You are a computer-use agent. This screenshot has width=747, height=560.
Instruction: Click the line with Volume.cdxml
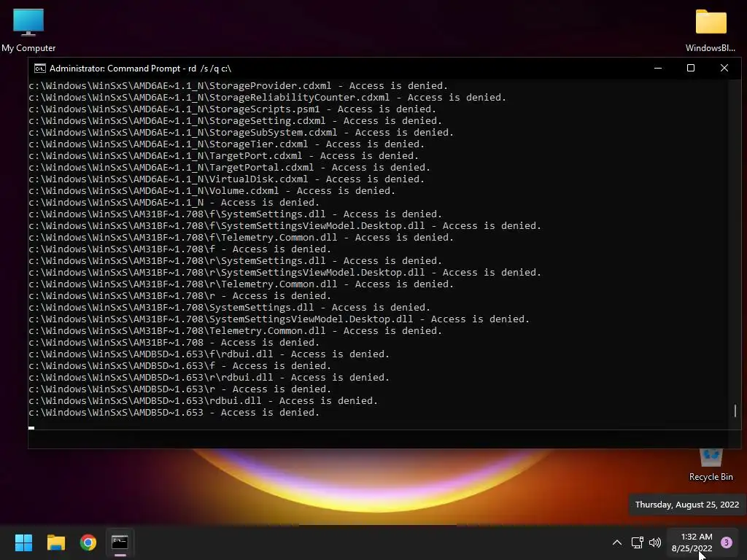pos(212,191)
